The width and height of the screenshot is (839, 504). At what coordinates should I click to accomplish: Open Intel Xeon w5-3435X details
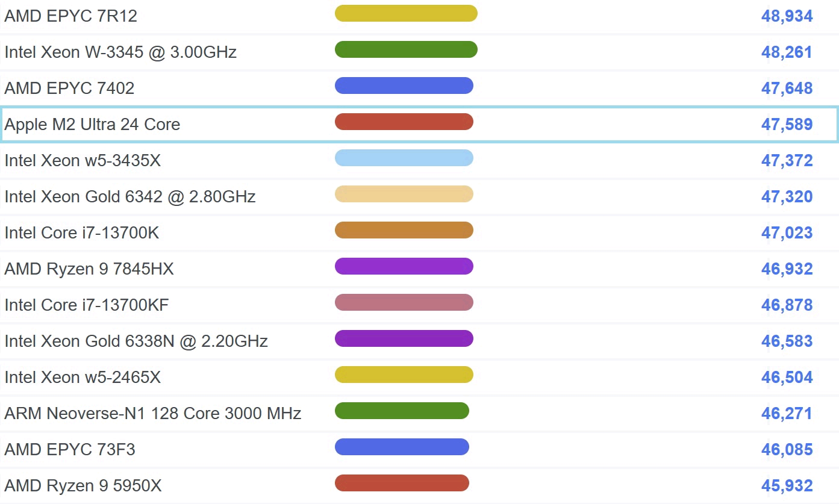pos(83,161)
